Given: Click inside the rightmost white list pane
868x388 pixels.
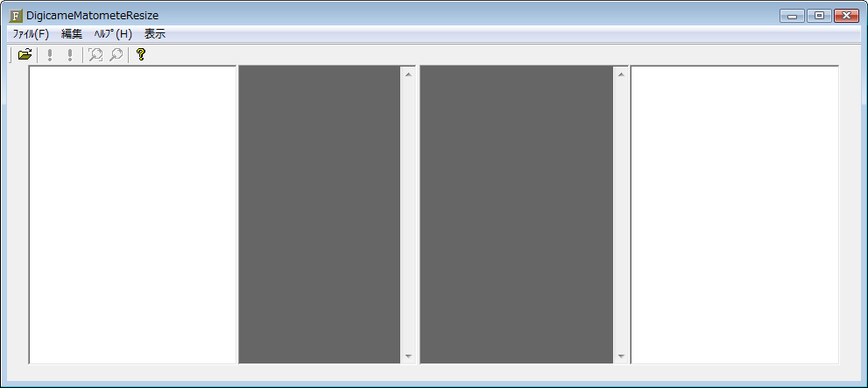Looking at the screenshot, I should coord(735,215).
